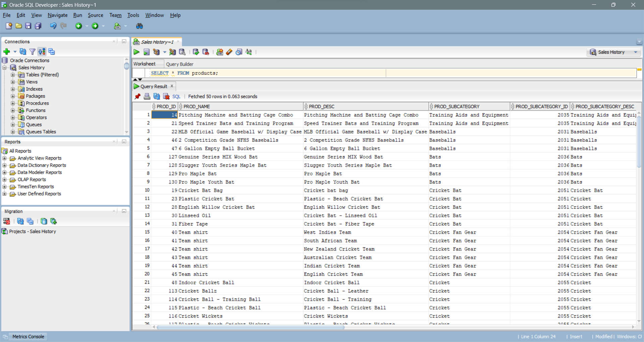The height and width of the screenshot is (342, 644).
Task: Open the new connection dropdown arrow
Action: 15,52
